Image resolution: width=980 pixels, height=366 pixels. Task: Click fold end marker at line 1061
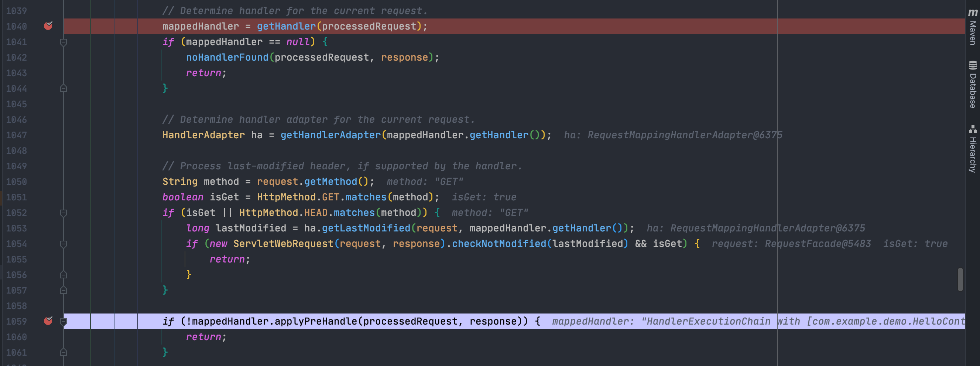pyautogui.click(x=64, y=352)
